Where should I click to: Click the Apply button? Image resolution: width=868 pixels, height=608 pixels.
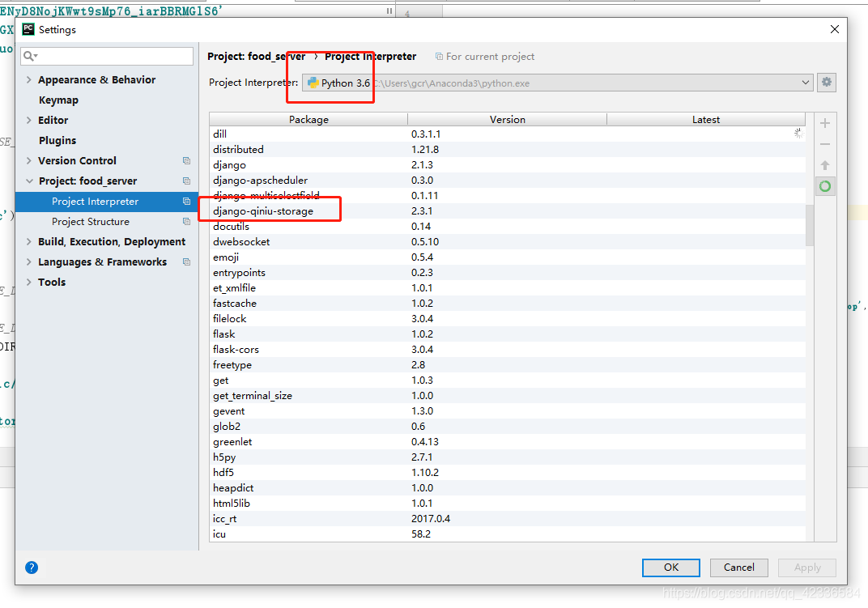807,567
